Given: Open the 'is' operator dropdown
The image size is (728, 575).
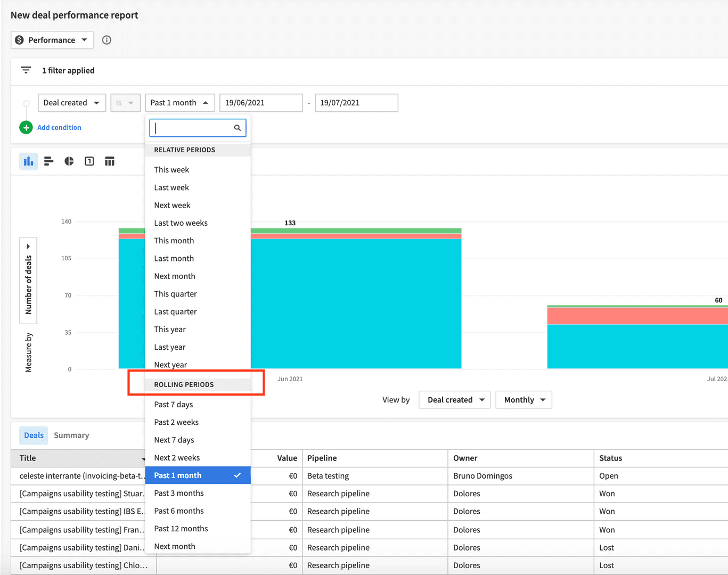Looking at the screenshot, I should 125,103.
